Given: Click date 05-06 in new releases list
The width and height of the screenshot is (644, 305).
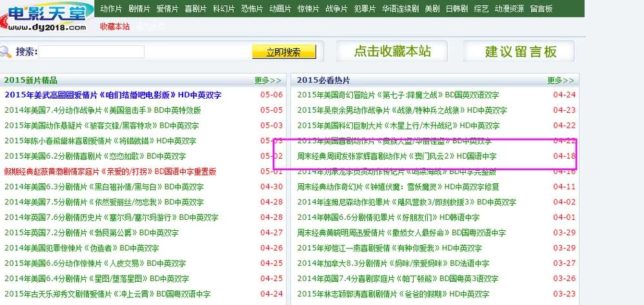Looking at the screenshot, I should tap(272, 95).
